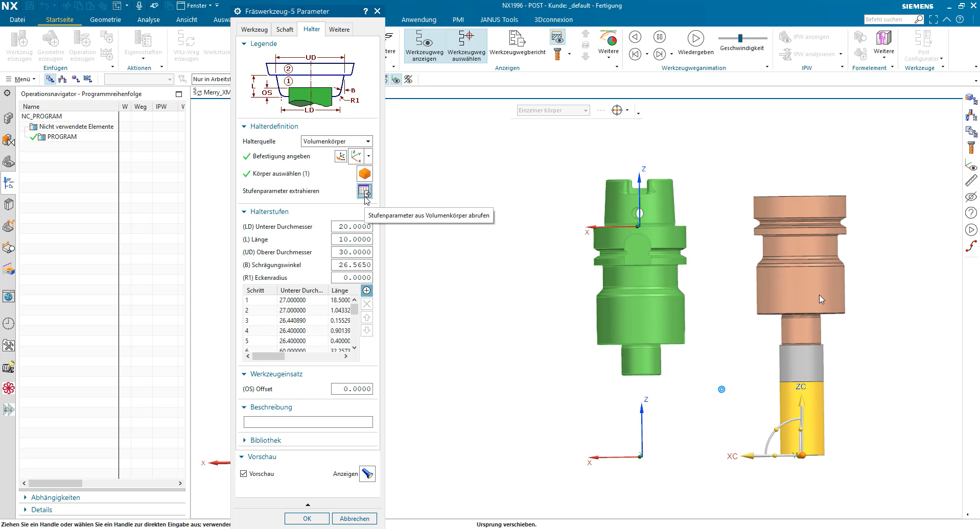Screen dimensions: 980x529
Task: Open Eigenschaften in Aktionen group
Action: (143, 44)
